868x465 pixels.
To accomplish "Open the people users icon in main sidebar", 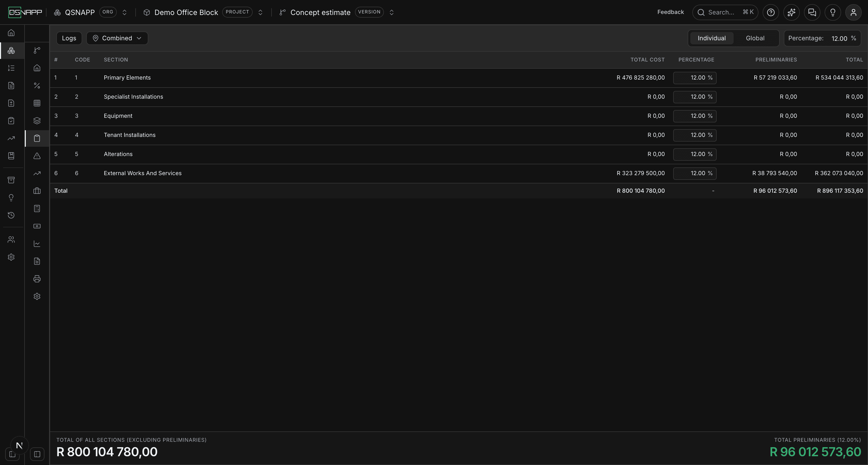I will 11,239.
